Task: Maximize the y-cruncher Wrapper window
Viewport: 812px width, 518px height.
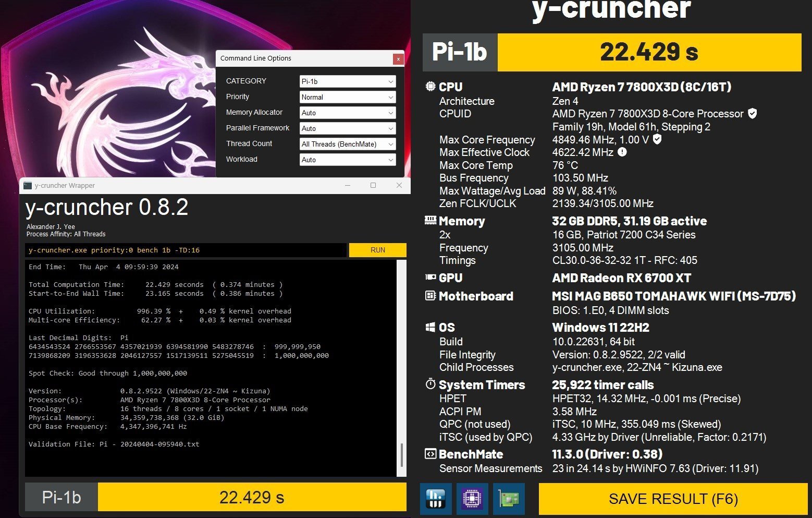Action: (373, 185)
